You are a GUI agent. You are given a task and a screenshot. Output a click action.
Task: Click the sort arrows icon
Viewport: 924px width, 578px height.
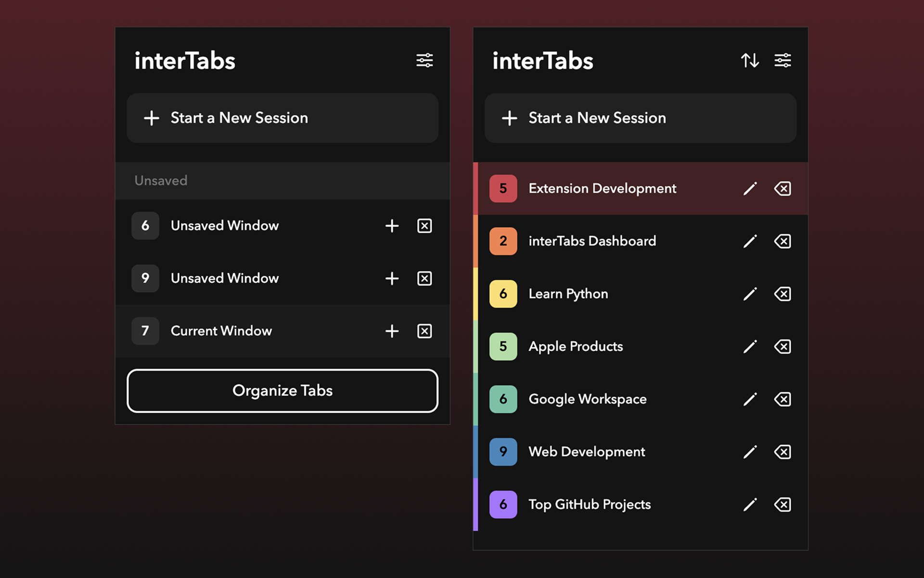coord(750,61)
